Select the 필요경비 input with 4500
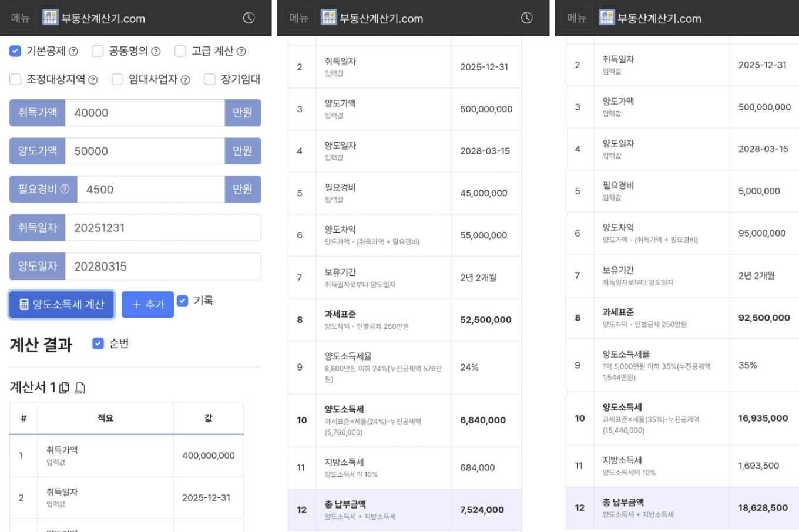 point(150,190)
